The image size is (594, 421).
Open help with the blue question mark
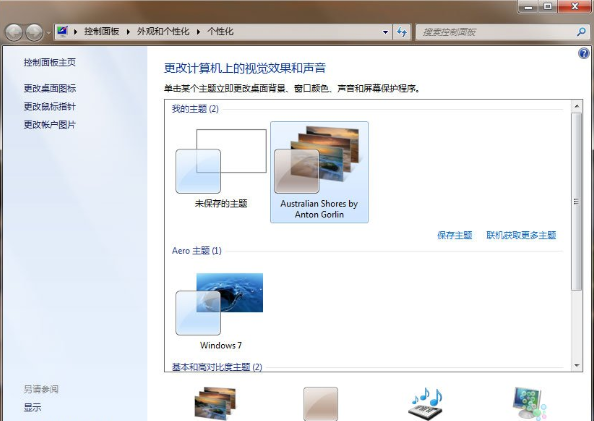(x=584, y=53)
